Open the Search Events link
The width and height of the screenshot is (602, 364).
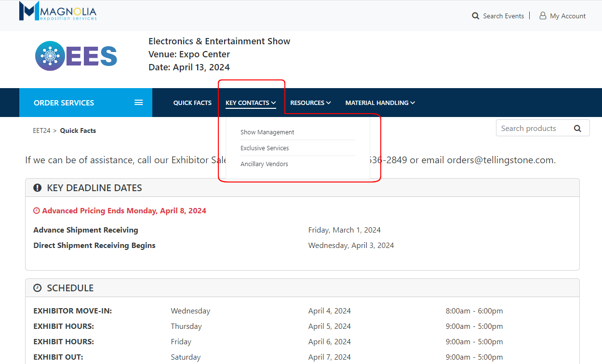pos(503,16)
